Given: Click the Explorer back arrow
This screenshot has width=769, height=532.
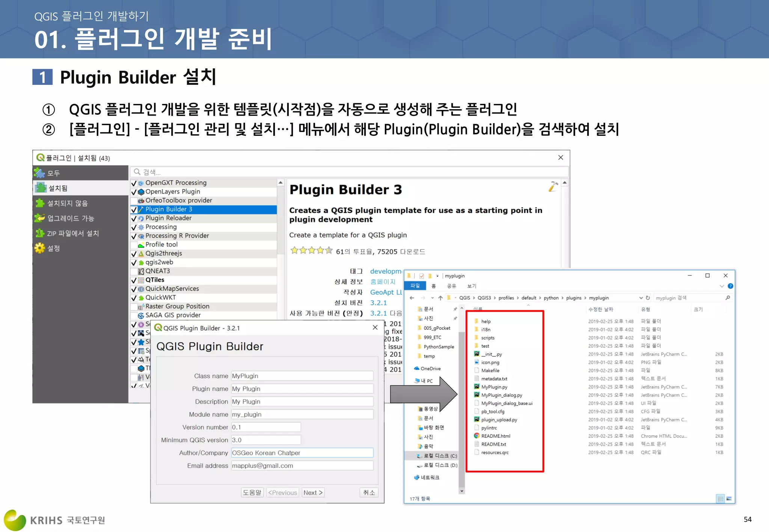Looking at the screenshot, I should click(x=412, y=298).
